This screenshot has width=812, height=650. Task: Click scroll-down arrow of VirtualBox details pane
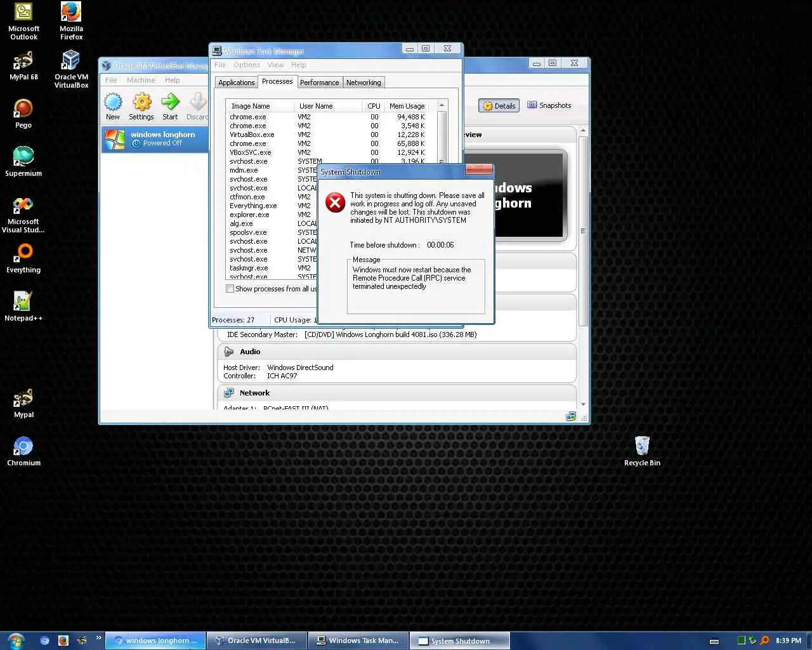[x=583, y=404]
